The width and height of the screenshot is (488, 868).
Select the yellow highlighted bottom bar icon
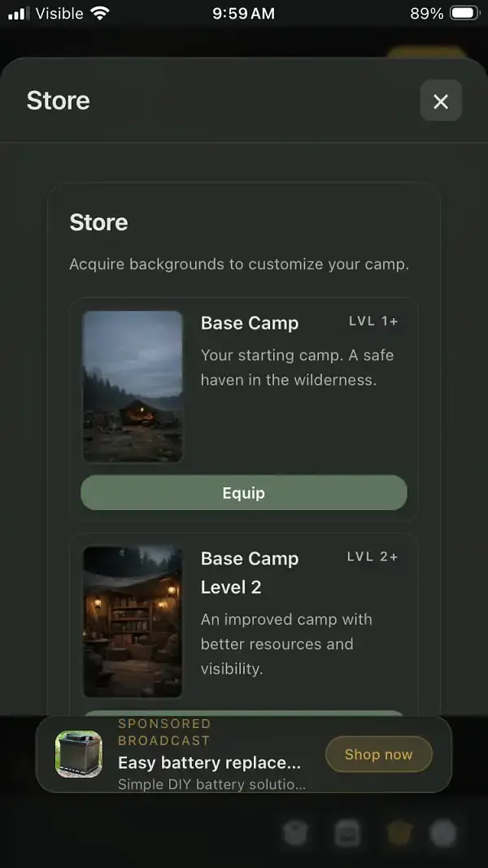click(399, 833)
